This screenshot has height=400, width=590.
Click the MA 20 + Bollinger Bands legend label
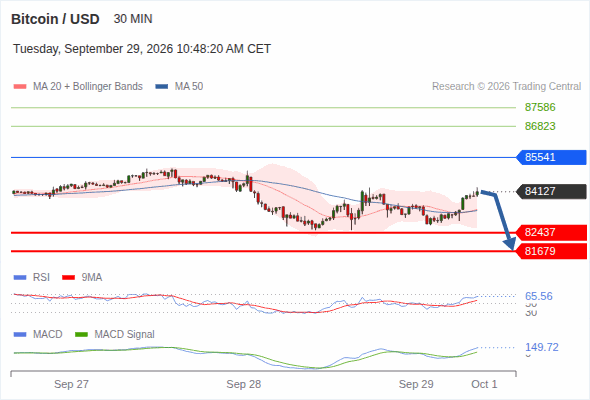pyautogui.click(x=88, y=87)
